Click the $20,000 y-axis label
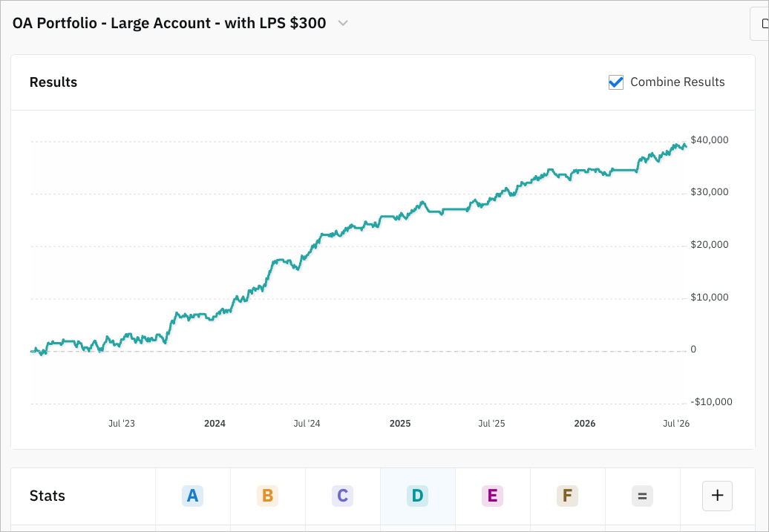The width and height of the screenshot is (769, 532). click(710, 245)
